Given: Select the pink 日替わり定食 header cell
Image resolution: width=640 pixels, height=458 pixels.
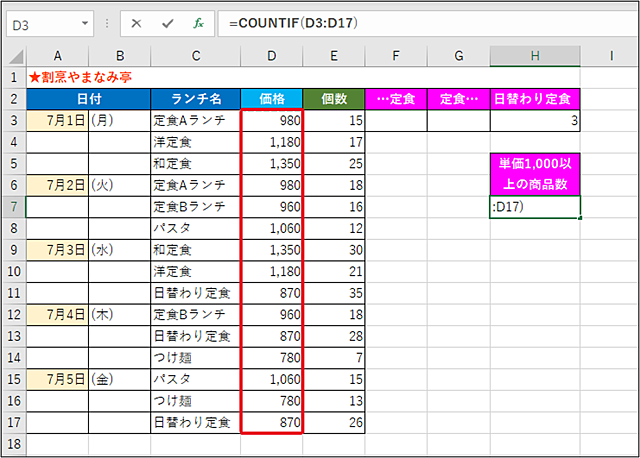Looking at the screenshot, I should (535, 99).
